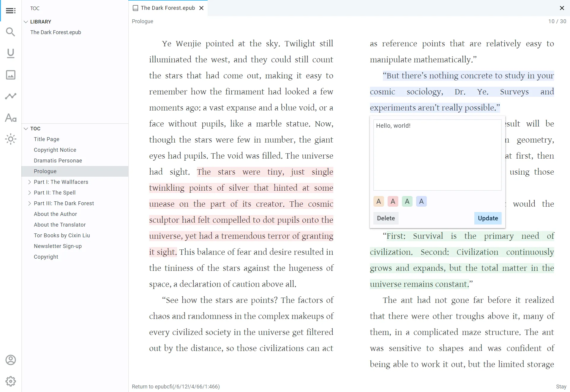Select the blue highlight color
The width and height of the screenshot is (570, 392).
pos(421,201)
